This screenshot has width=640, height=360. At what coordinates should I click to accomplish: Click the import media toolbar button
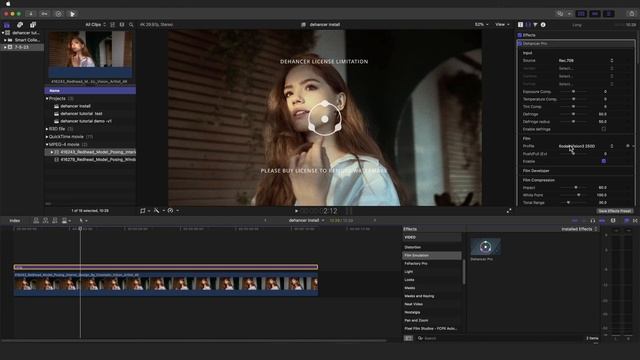point(31,14)
